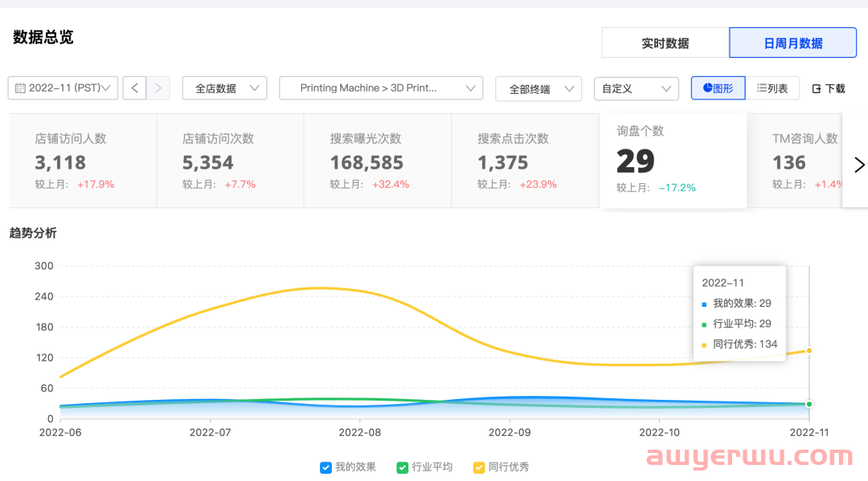Uncheck the 我的效果 legend checkbox

coord(325,467)
